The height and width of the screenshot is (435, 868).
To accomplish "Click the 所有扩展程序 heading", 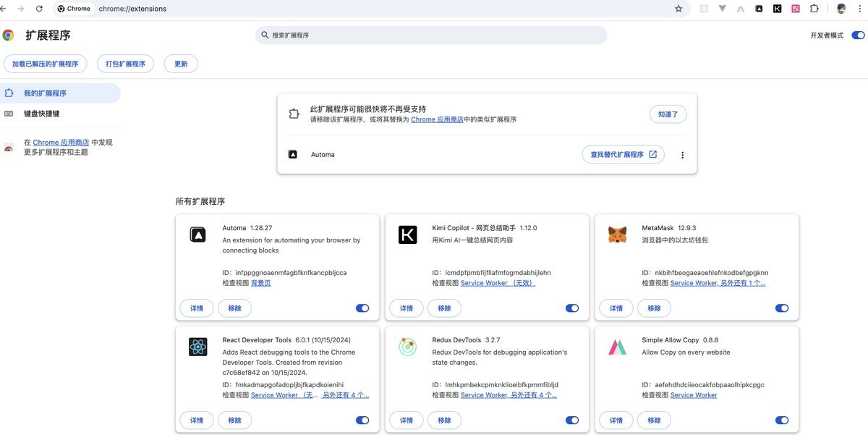I will [x=200, y=201].
